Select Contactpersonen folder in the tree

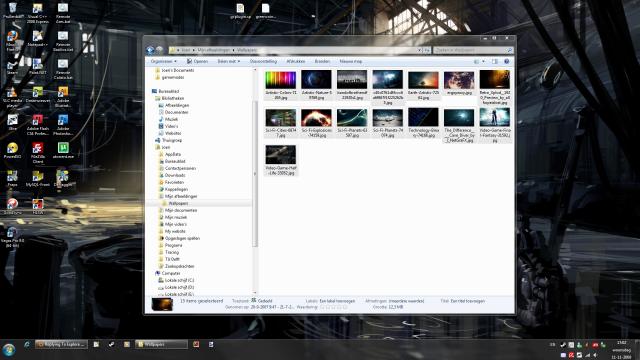177,168
